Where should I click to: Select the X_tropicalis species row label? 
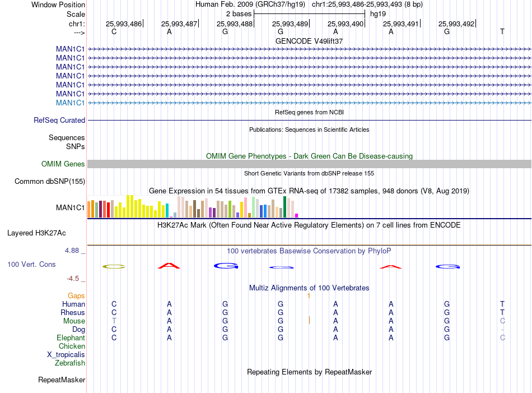66,355
